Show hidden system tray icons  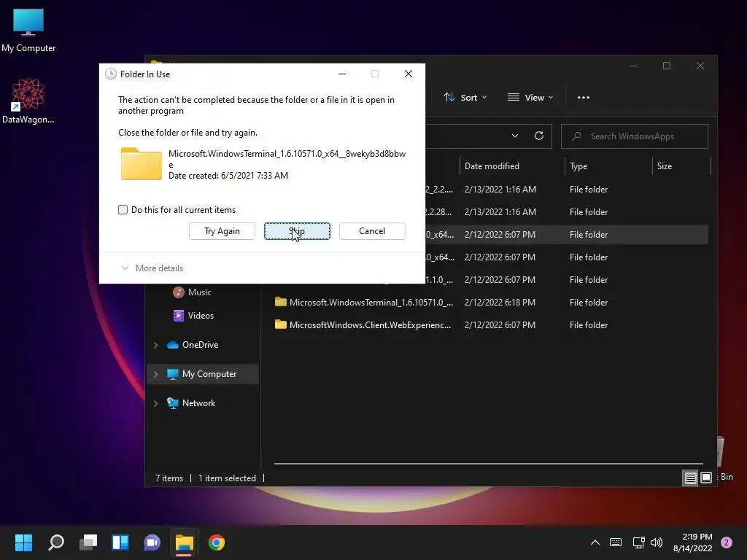click(x=595, y=542)
